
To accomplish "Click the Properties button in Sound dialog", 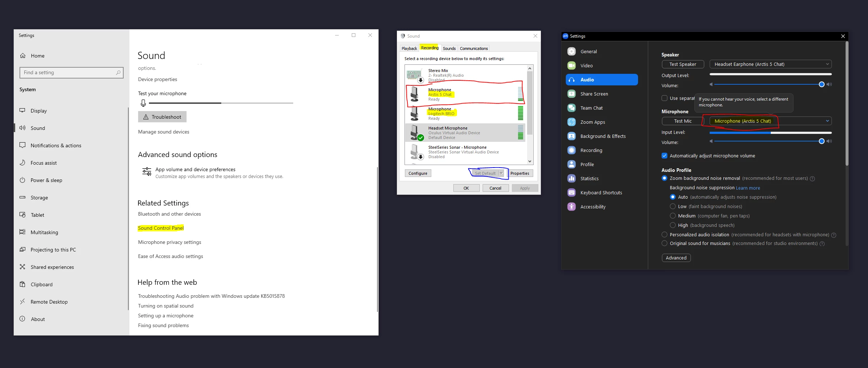I will (520, 173).
